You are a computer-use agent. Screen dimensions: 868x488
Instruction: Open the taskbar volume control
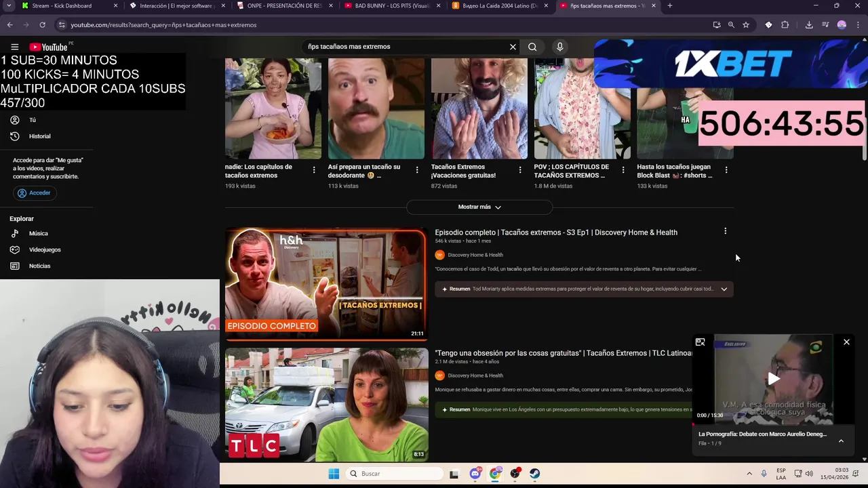point(809,474)
